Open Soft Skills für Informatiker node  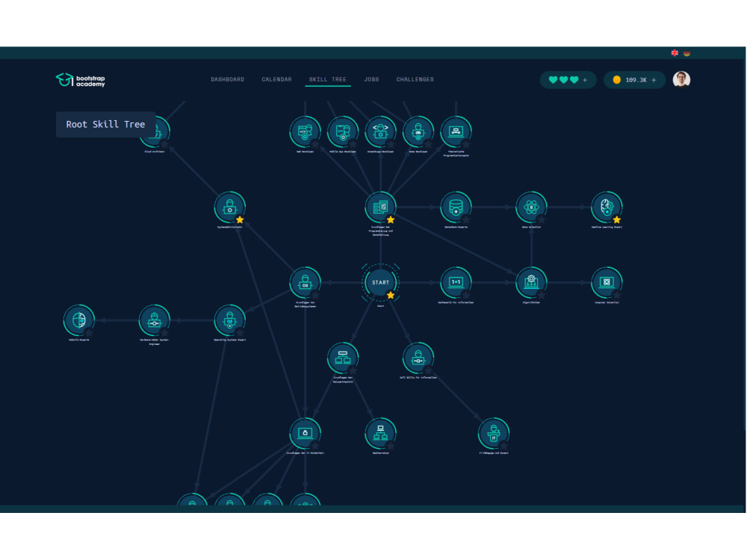click(418, 358)
